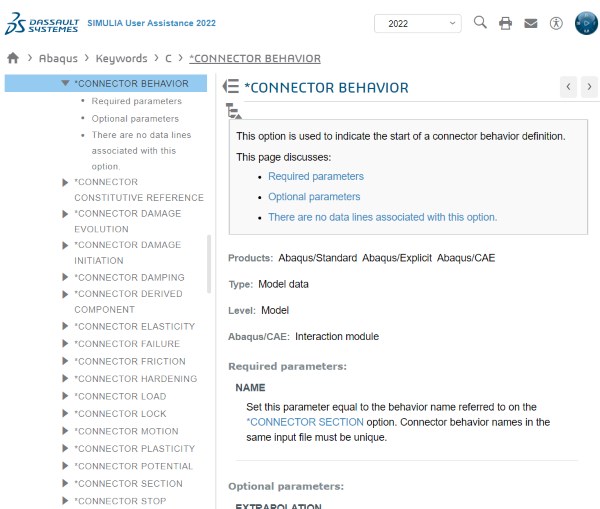The image size is (600, 509).
Task: Open *CONNECTOR LOAD tree item
Action: (120, 396)
